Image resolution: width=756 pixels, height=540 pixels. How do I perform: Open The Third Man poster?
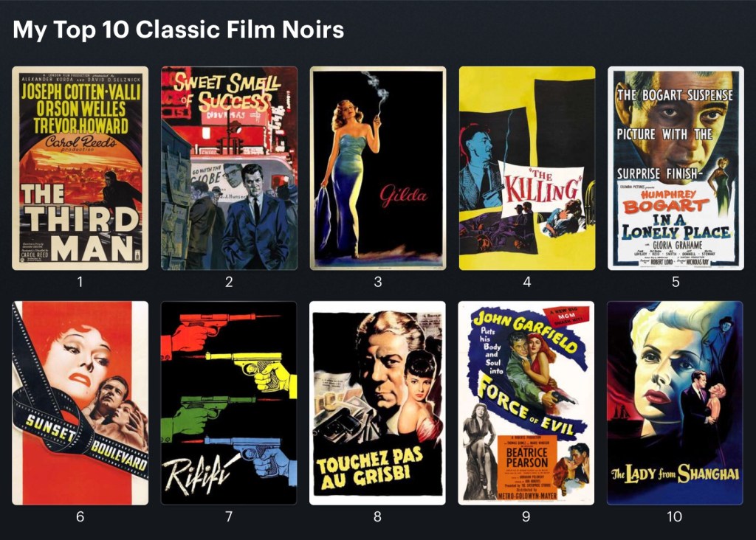(x=80, y=168)
